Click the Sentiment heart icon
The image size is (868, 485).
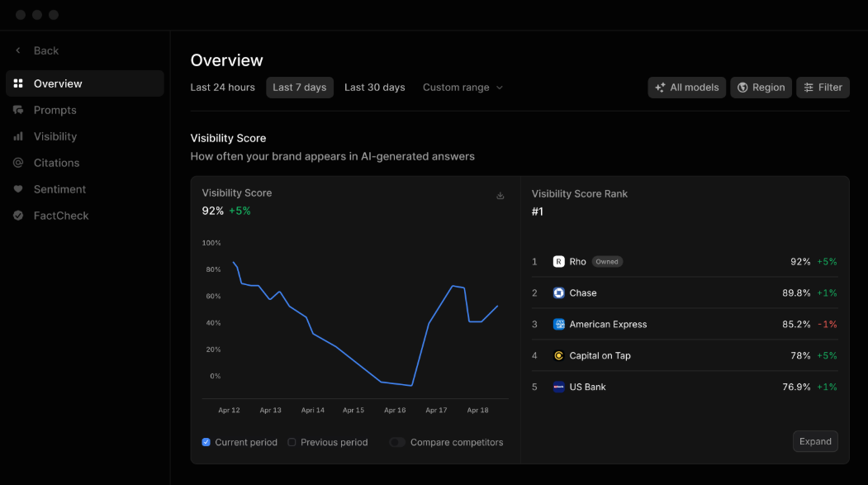click(x=18, y=189)
